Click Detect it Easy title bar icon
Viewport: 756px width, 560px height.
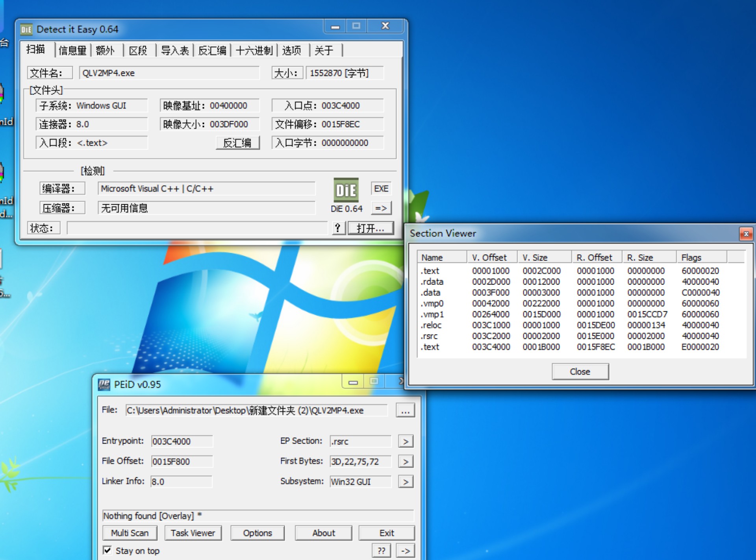[x=26, y=30]
